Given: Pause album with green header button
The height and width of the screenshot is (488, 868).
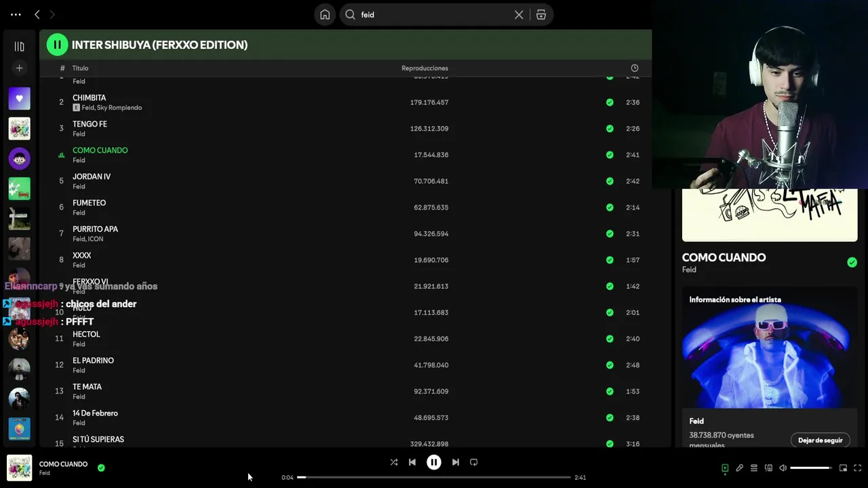Looking at the screenshot, I should tap(57, 45).
